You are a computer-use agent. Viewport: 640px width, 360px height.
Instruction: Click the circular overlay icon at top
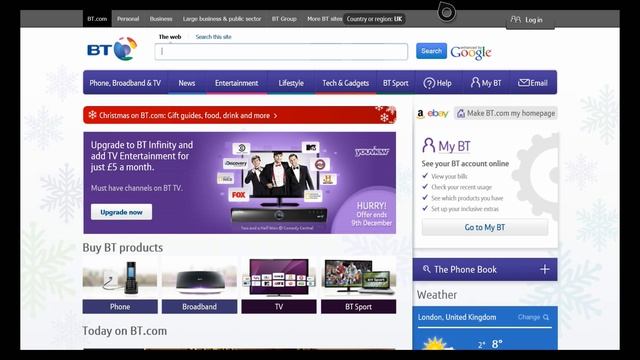447,13
